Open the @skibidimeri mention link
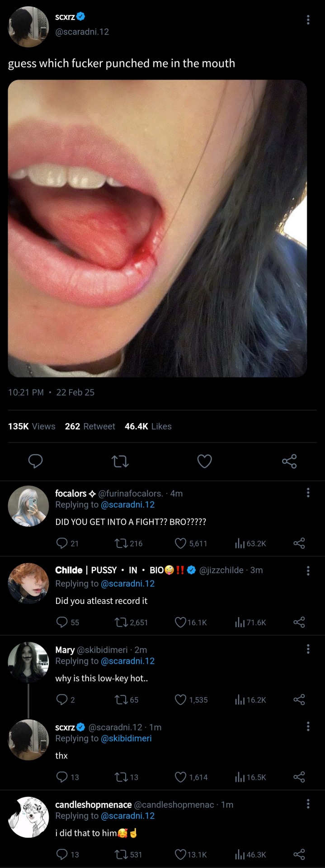Viewport: 325px width, 868px height. click(x=126, y=738)
